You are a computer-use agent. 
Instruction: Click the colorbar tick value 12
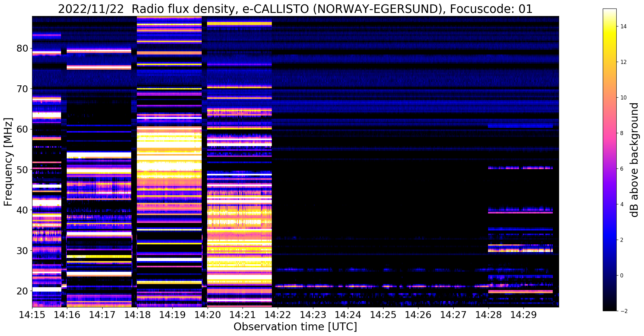coord(623,62)
